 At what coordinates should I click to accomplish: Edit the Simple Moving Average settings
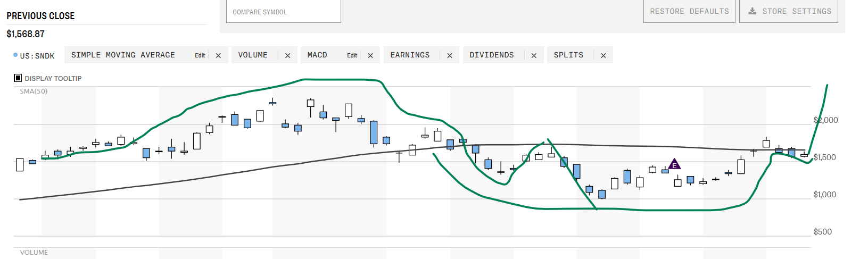[x=200, y=55]
